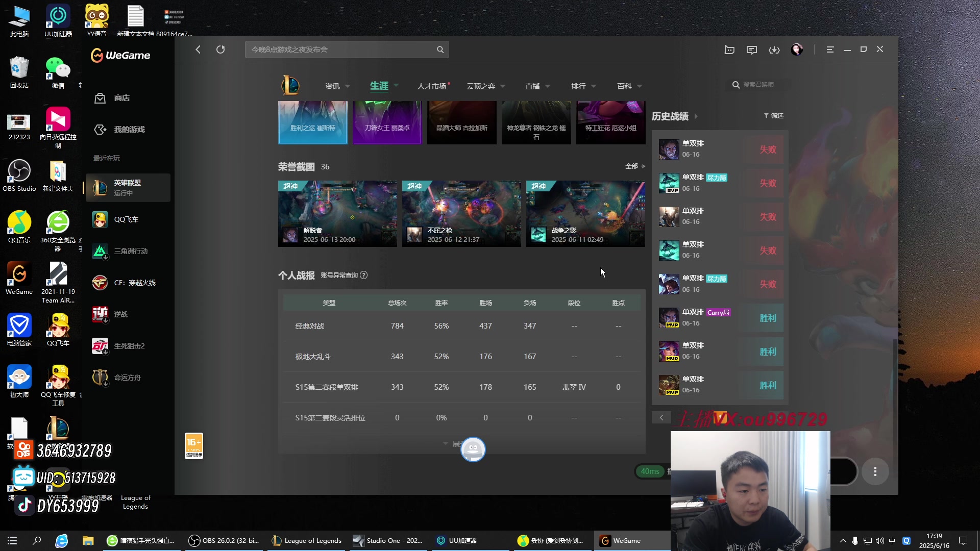Screen dimensions: 980x551
Task: Expand the 百科 dropdown arrow
Action: [640, 86]
